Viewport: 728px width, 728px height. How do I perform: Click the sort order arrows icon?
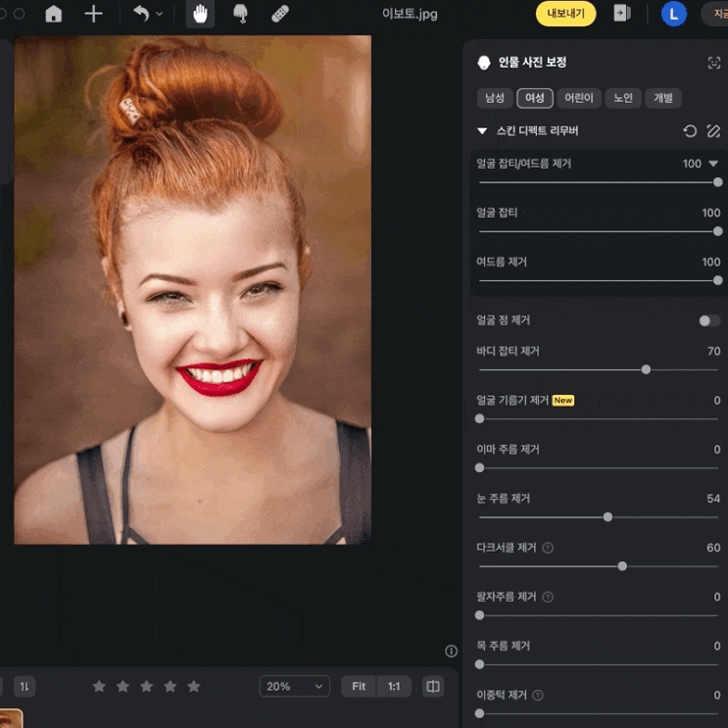[24, 686]
